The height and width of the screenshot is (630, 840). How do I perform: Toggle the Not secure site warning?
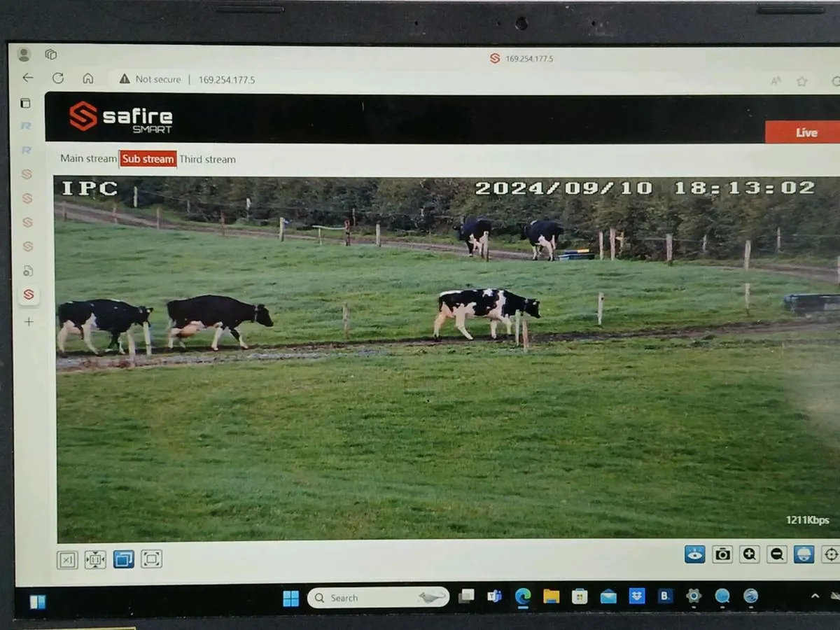[151, 79]
